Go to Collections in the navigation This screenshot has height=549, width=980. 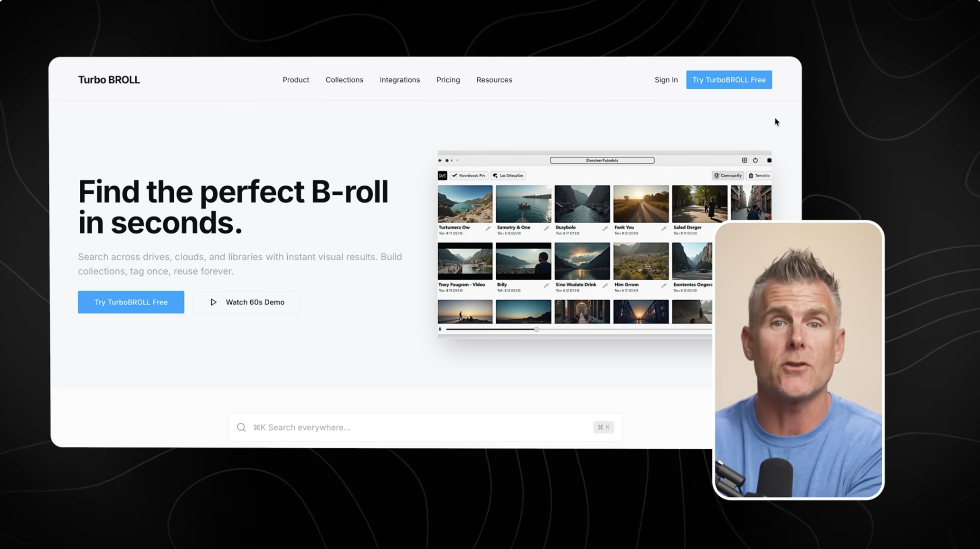coord(344,80)
